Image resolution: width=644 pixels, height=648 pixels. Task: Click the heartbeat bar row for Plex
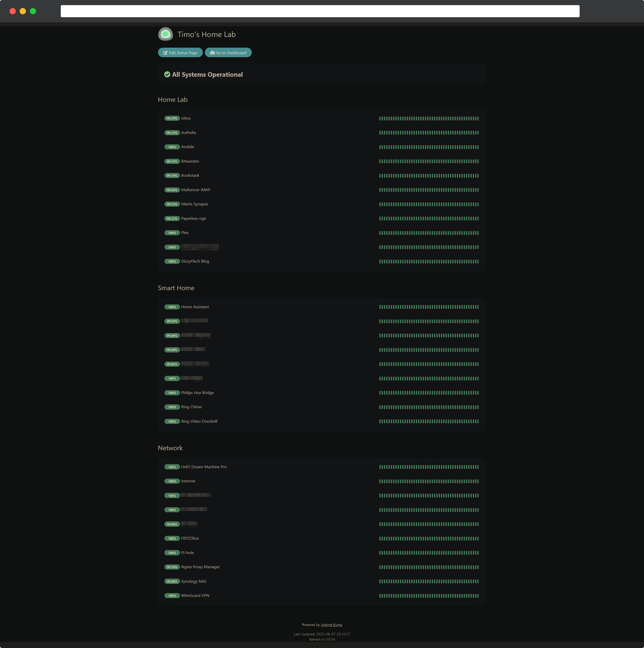[x=429, y=232]
